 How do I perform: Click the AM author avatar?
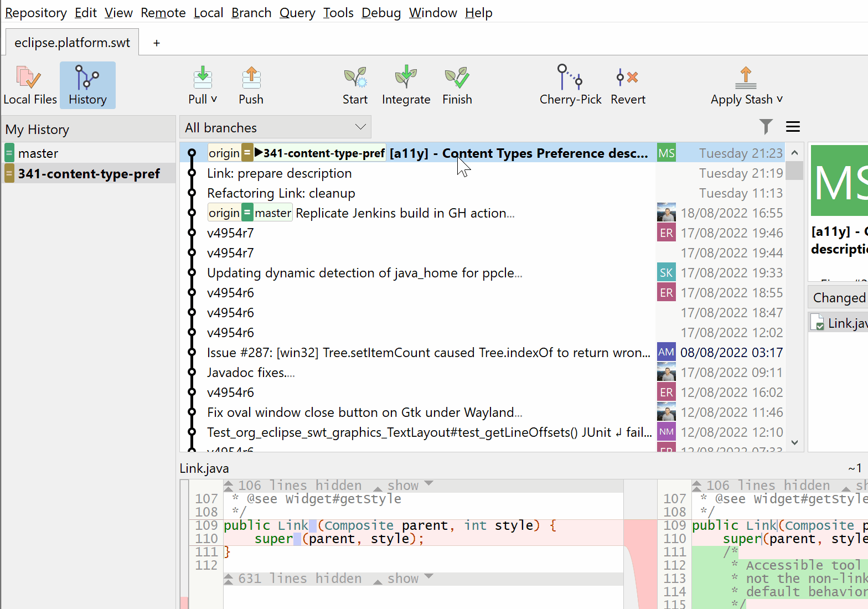tap(666, 352)
